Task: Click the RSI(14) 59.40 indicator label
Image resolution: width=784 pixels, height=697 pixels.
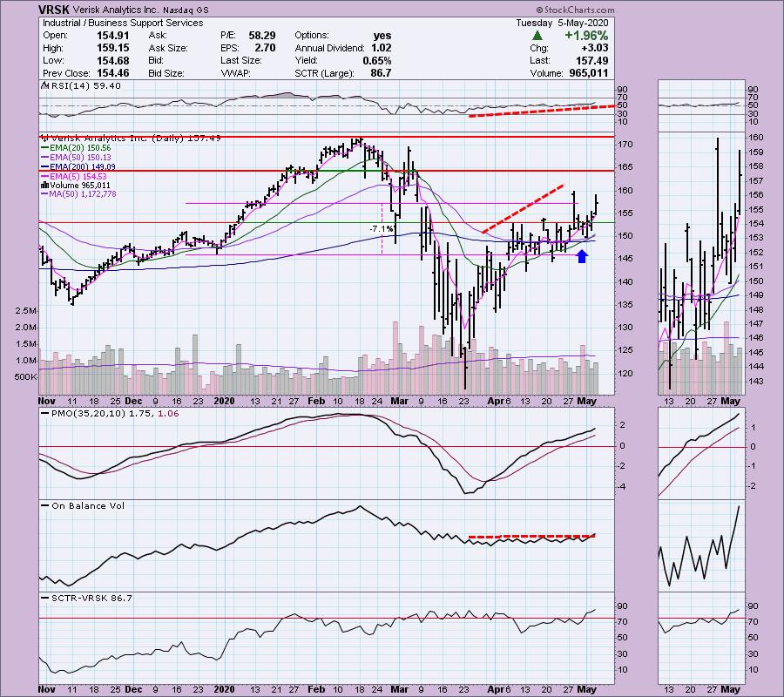Action: coord(86,86)
